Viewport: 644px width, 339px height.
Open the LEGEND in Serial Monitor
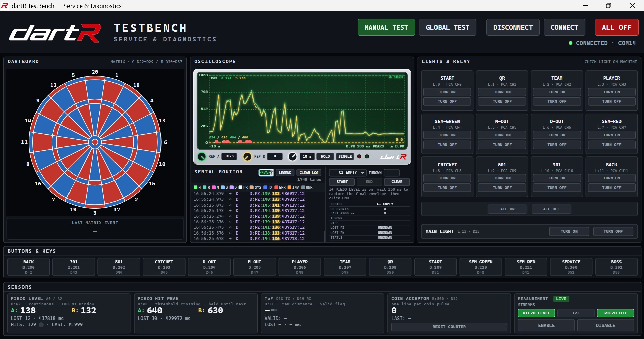tap(285, 173)
